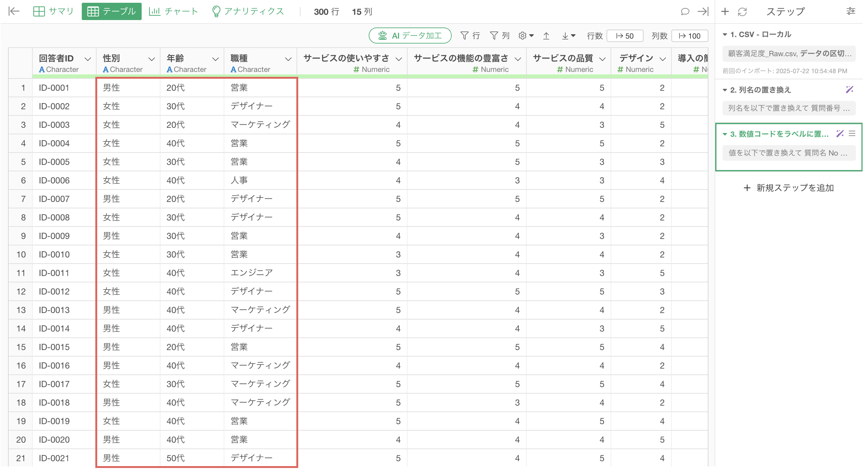The image size is (868, 473).
Task: Switch to the チャート tab
Action: coord(173,12)
